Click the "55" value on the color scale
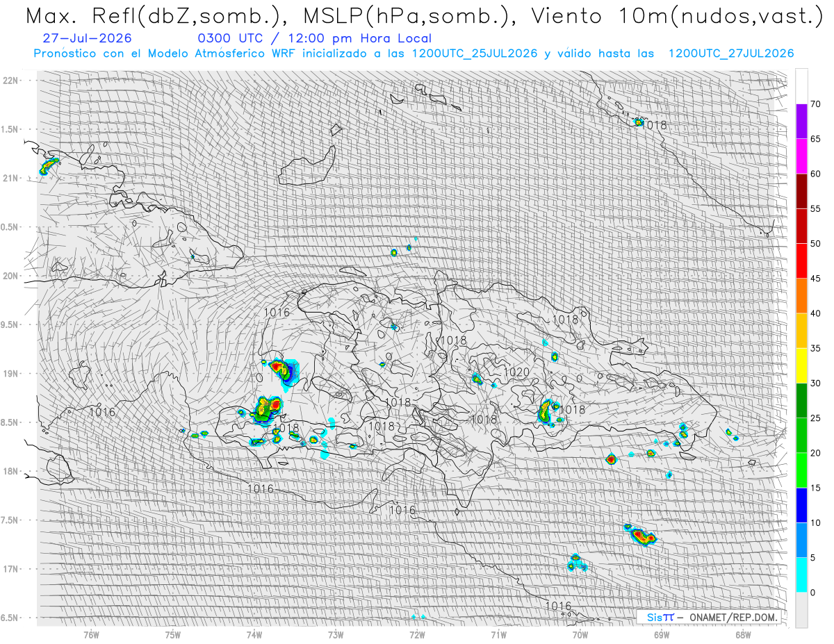Image resolution: width=834 pixels, height=644 pixels. point(815,208)
